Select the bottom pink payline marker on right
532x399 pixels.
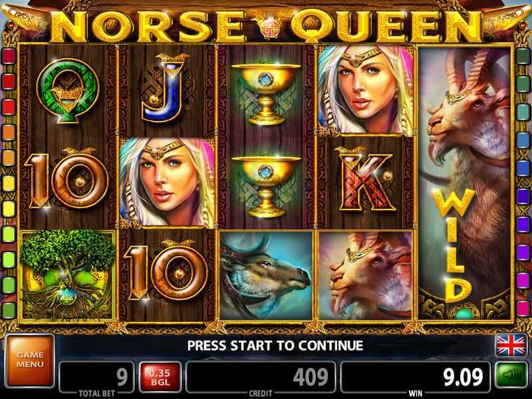pos(523,309)
